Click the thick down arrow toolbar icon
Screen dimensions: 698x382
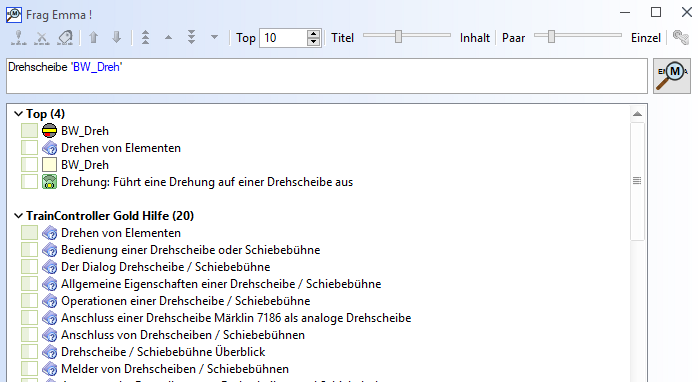[117, 37]
